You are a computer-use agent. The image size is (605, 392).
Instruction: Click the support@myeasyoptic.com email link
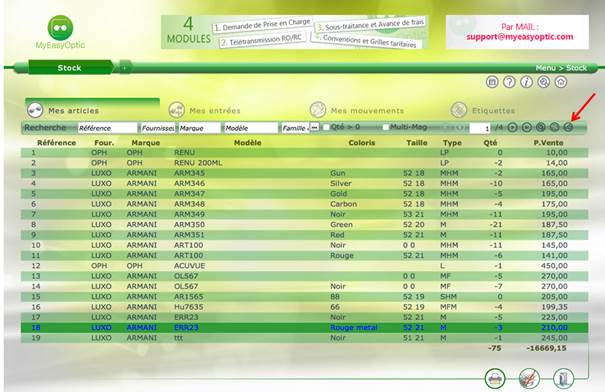click(x=519, y=37)
